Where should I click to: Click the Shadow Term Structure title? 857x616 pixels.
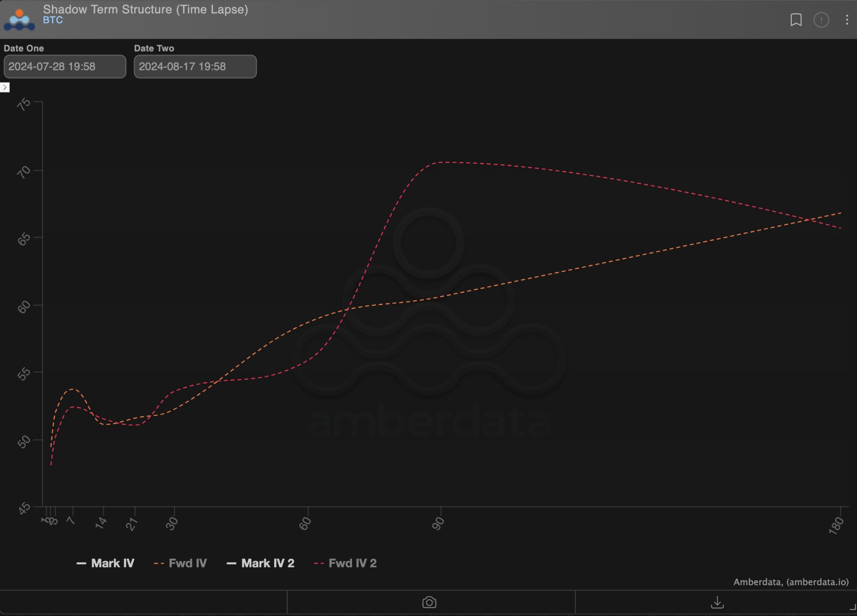coord(146,9)
